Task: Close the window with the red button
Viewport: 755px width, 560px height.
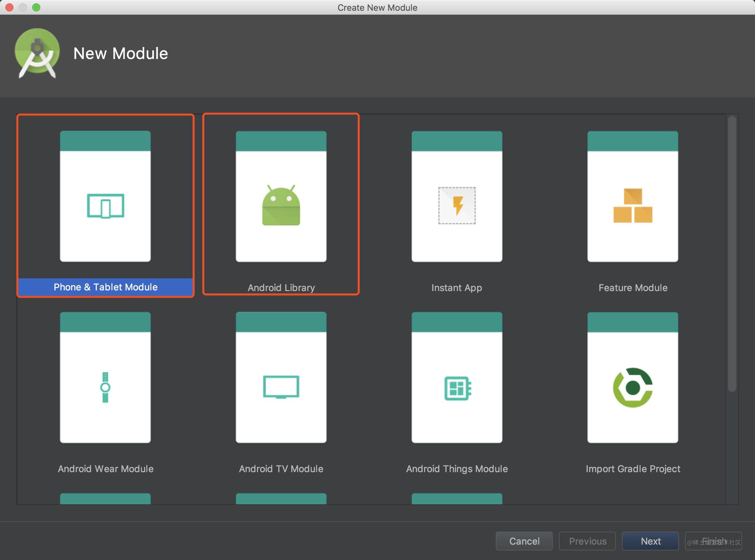Action: pyautogui.click(x=9, y=7)
